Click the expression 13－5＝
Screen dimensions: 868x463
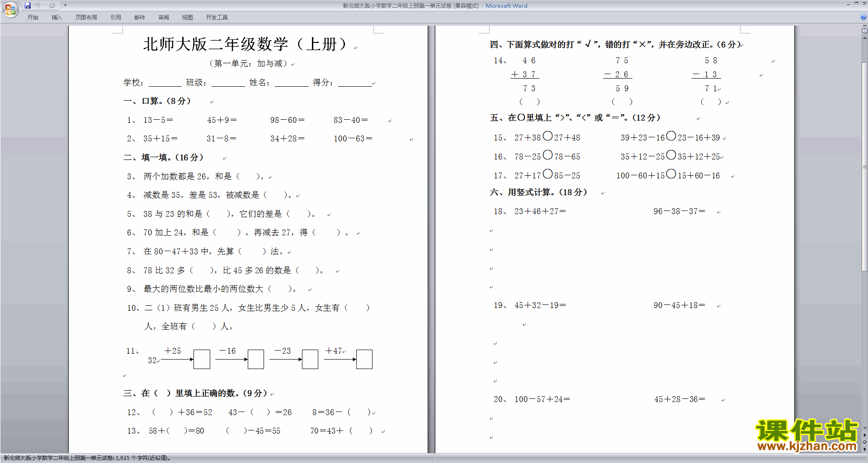click(x=158, y=120)
